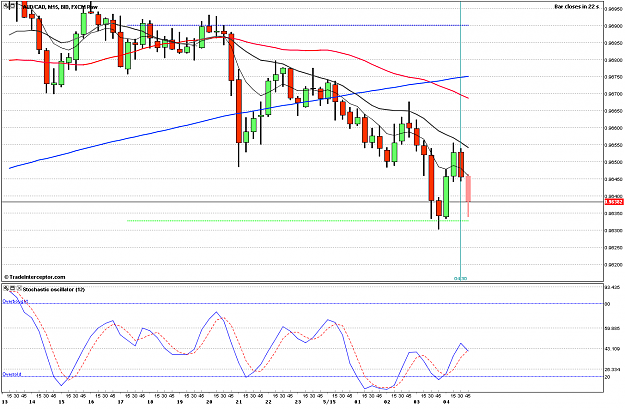
Task: Select the Oversold level label
Action: (x=12, y=375)
